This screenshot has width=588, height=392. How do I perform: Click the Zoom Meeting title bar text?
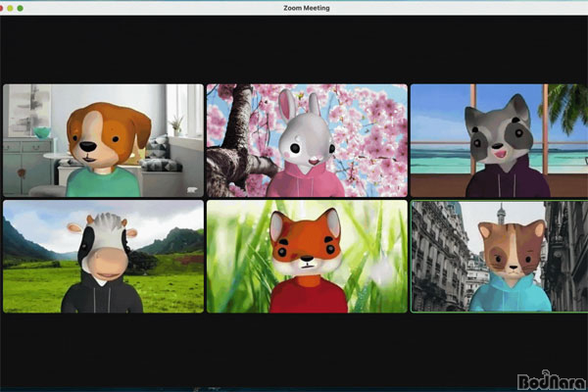pos(294,8)
